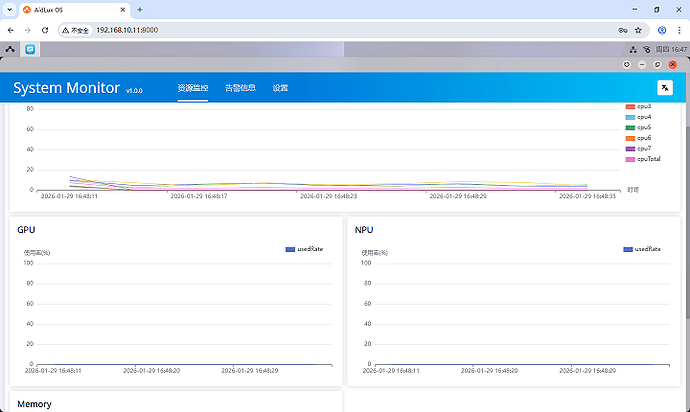The height and width of the screenshot is (412, 690).
Task: Click the browser reload button
Action: point(44,30)
